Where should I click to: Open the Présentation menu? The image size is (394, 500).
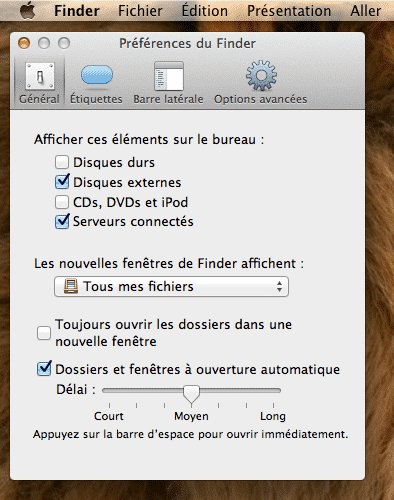point(289,11)
